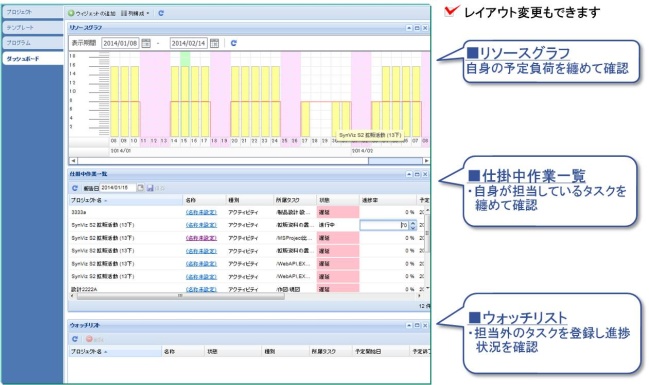This screenshot has height=385, width=649.
Task: Click the 状態 column header in work list
Action: click(338, 200)
